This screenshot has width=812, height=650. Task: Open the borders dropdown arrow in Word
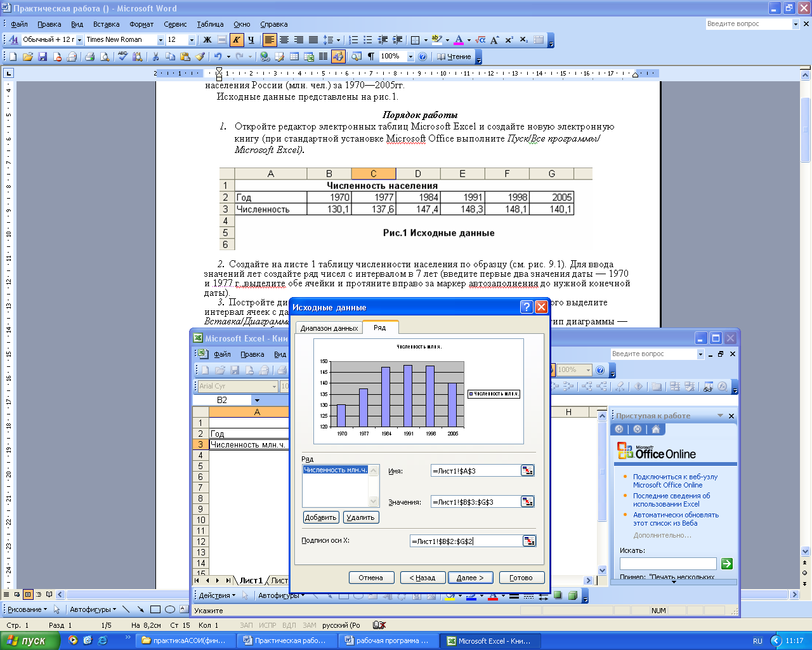(x=426, y=39)
